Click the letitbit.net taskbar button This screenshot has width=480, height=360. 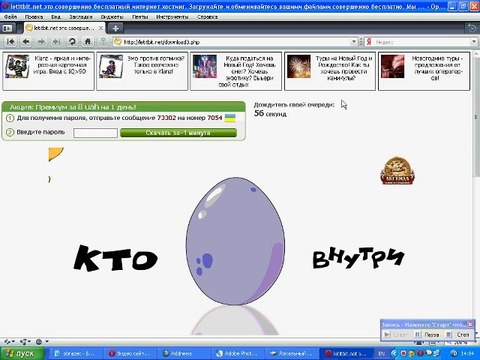pyautogui.click(x=347, y=353)
